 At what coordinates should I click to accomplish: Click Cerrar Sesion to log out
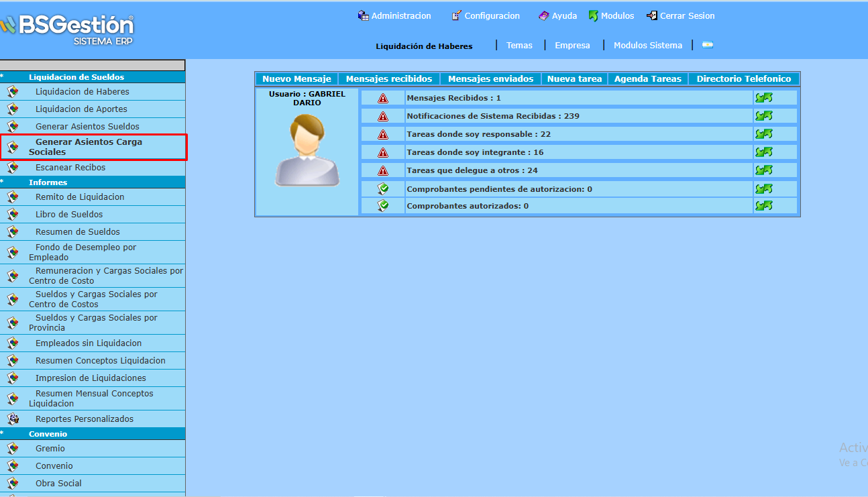click(x=681, y=15)
